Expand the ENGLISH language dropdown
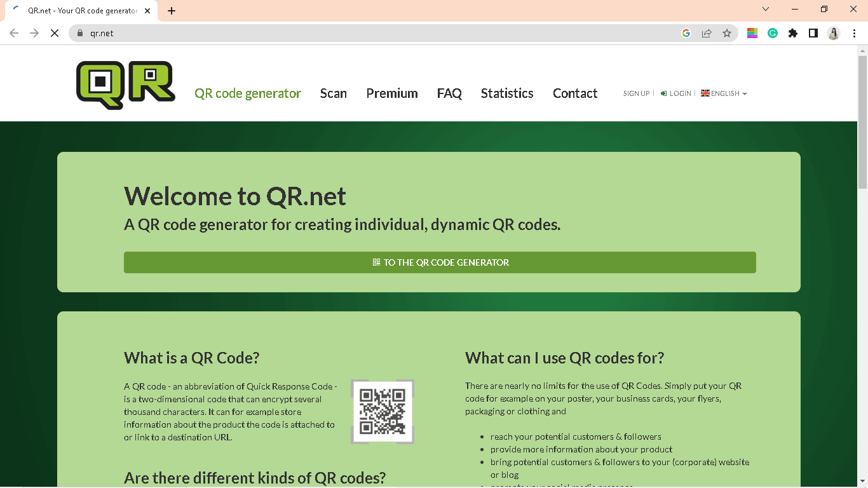The height and width of the screenshot is (488, 868). pos(724,93)
